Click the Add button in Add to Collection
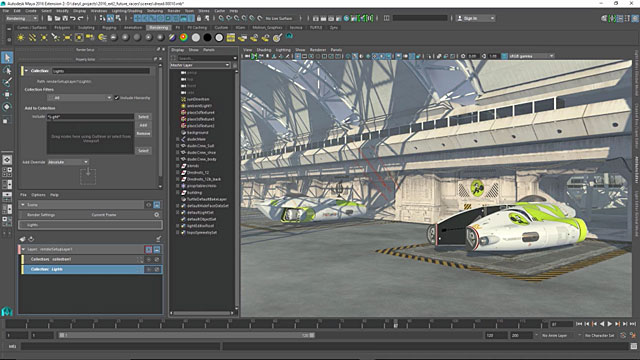 click(143, 125)
